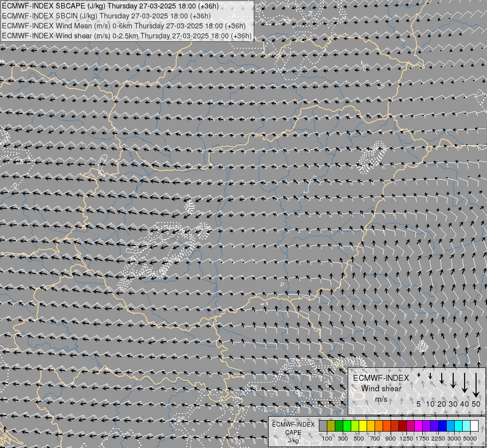487x448 pixels.
Task: Click the 5000 label on CAPE scale
Action: click(x=470, y=439)
